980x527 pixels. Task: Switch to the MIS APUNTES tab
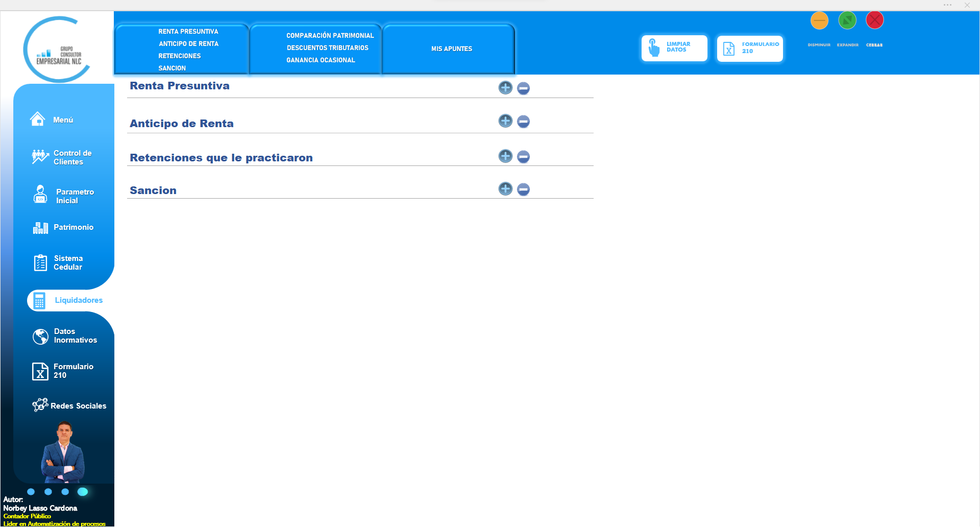click(x=451, y=49)
